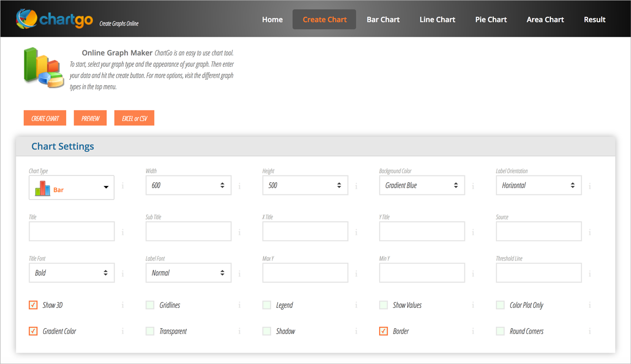This screenshot has height=364, width=631.
Task: Check the Show Values box
Action: point(383,305)
